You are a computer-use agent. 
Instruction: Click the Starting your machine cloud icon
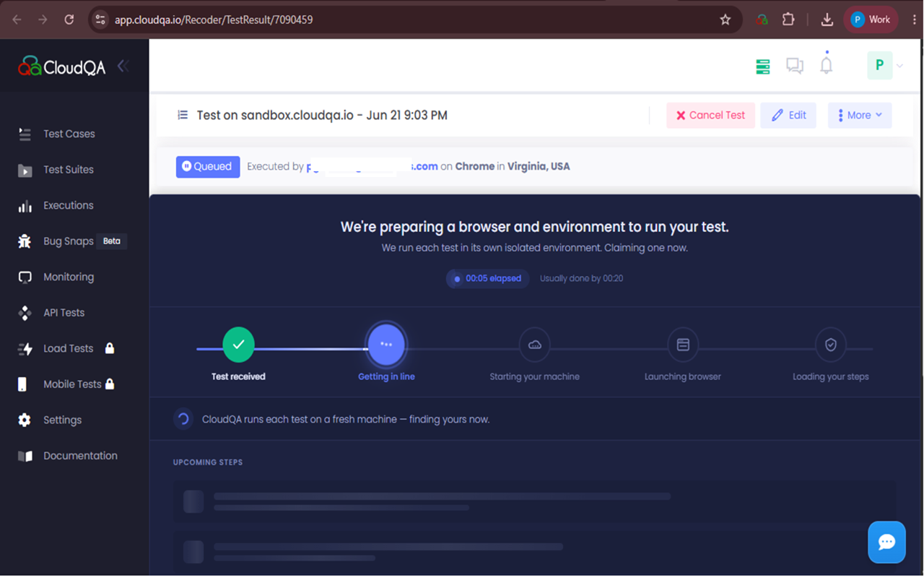[x=535, y=345]
